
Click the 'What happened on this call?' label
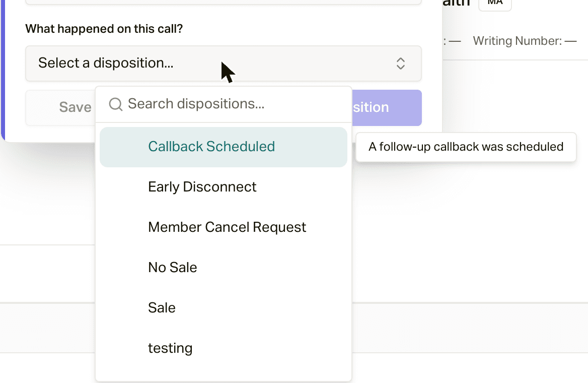coord(104,29)
